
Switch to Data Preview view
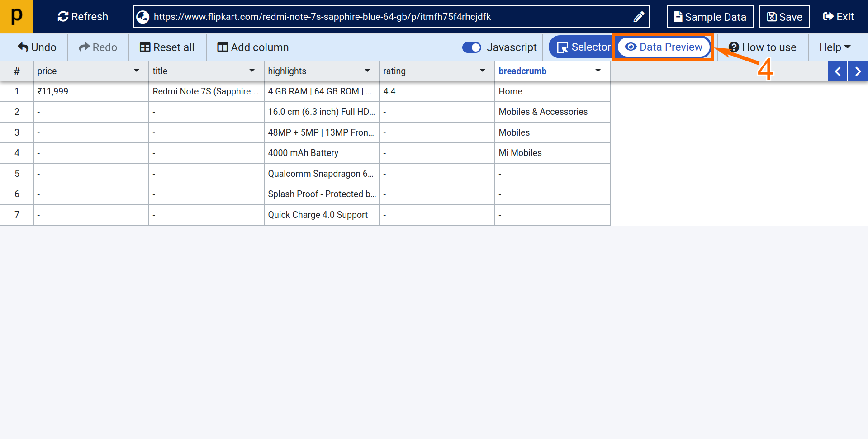coord(664,47)
